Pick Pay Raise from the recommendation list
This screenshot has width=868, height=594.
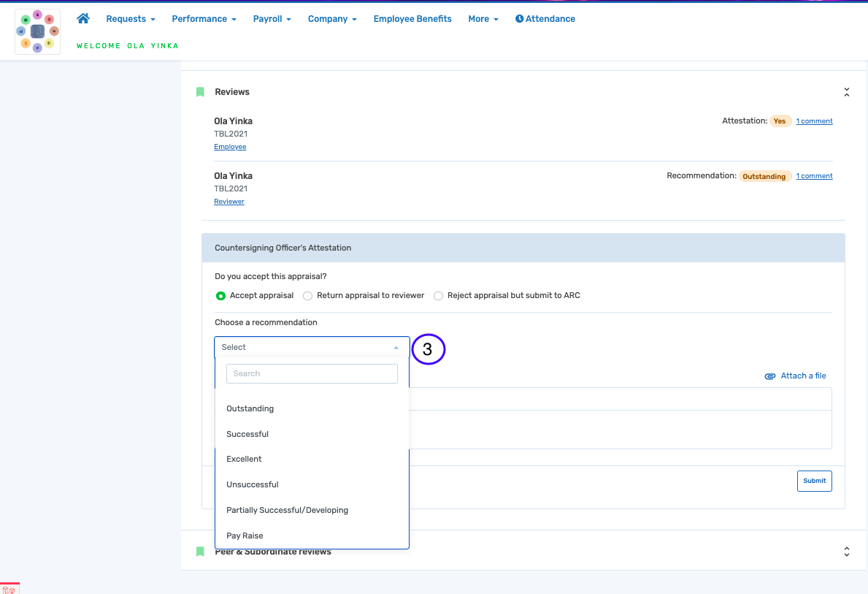click(245, 536)
